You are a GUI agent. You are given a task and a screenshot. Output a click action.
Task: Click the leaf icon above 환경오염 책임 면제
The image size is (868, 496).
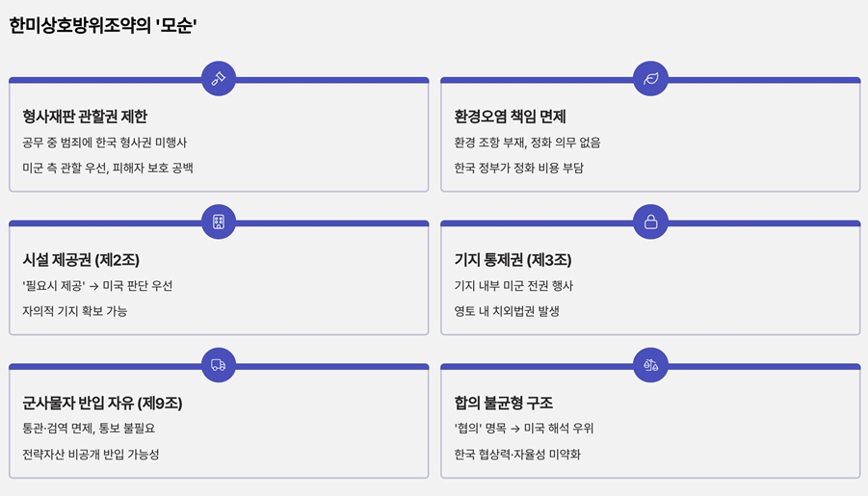click(x=650, y=79)
